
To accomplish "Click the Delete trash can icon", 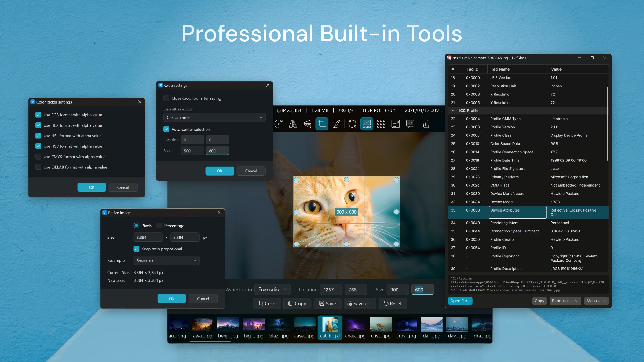I will point(426,124).
